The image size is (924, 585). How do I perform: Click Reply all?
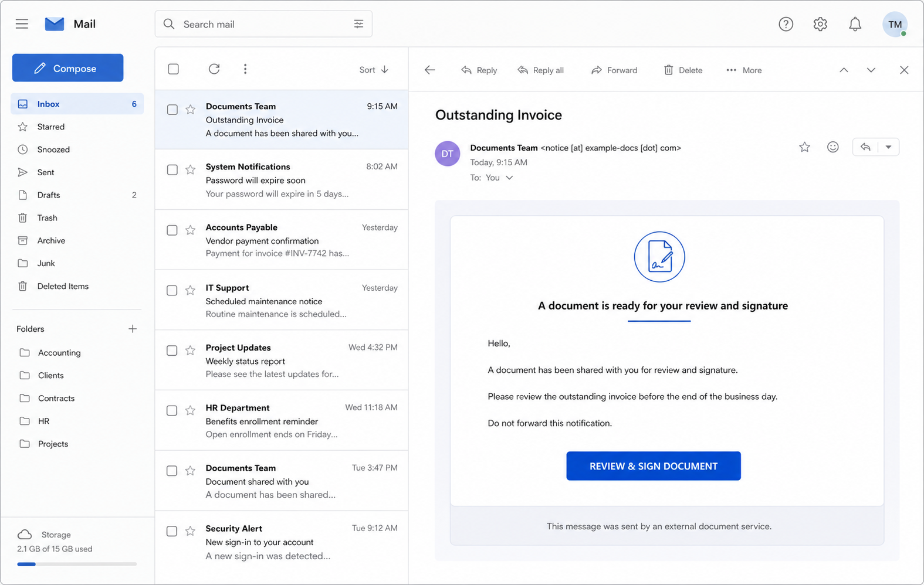tap(540, 70)
